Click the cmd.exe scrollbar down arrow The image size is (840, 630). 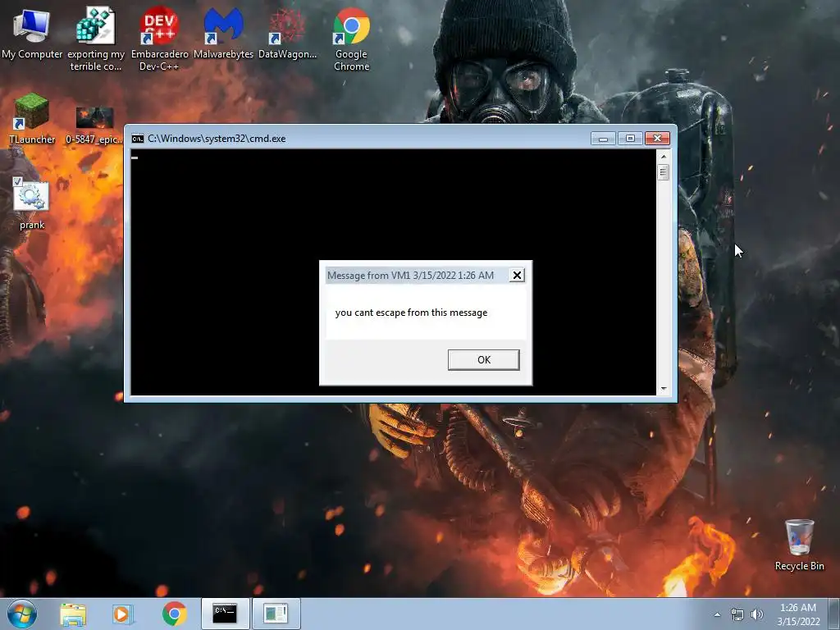point(664,389)
